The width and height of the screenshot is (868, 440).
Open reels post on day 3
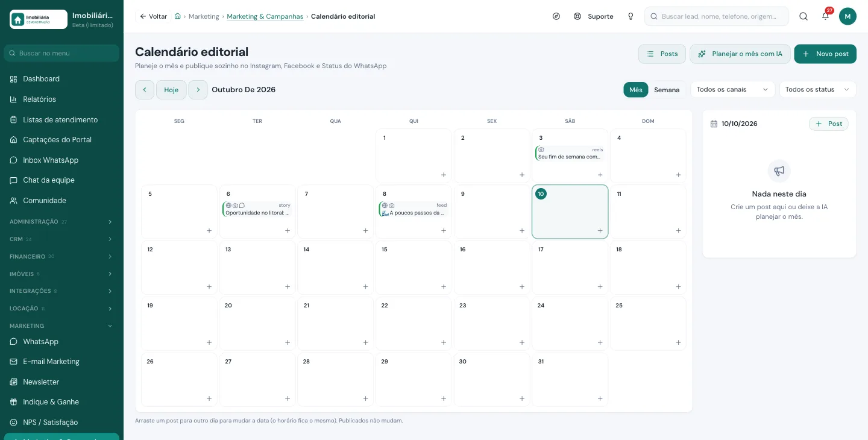tap(570, 153)
